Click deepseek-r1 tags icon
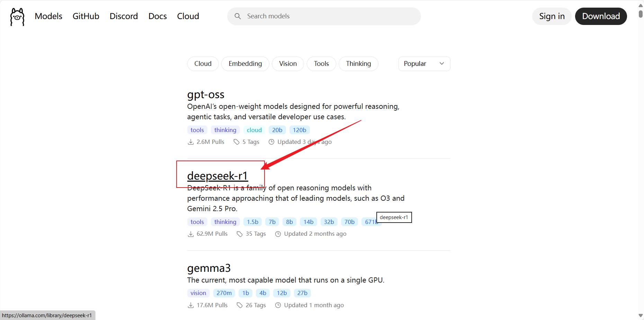The width and height of the screenshot is (644, 320). point(240,234)
